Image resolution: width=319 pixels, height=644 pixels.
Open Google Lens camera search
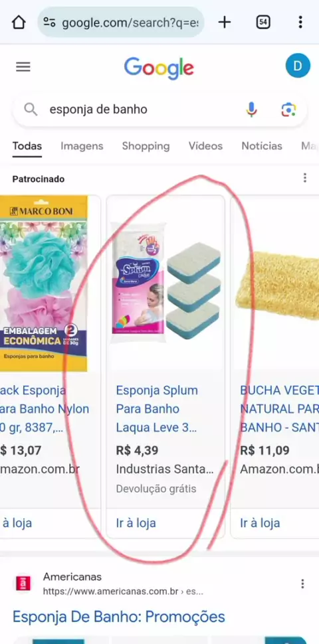point(288,110)
